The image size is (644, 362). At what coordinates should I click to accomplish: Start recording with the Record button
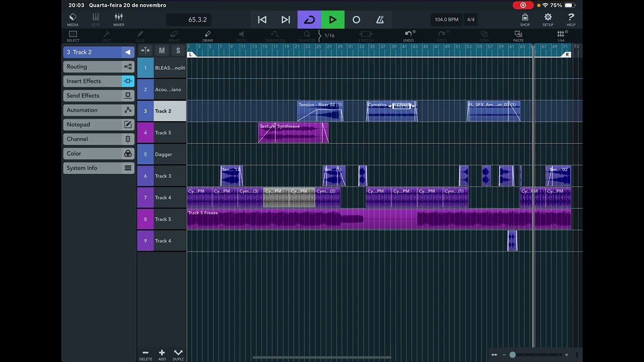(356, 20)
